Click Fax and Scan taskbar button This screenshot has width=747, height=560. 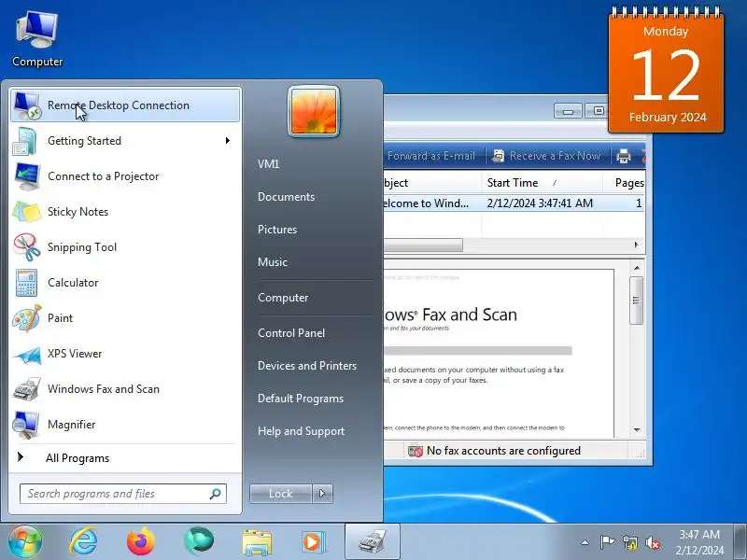click(x=372, y=541)
